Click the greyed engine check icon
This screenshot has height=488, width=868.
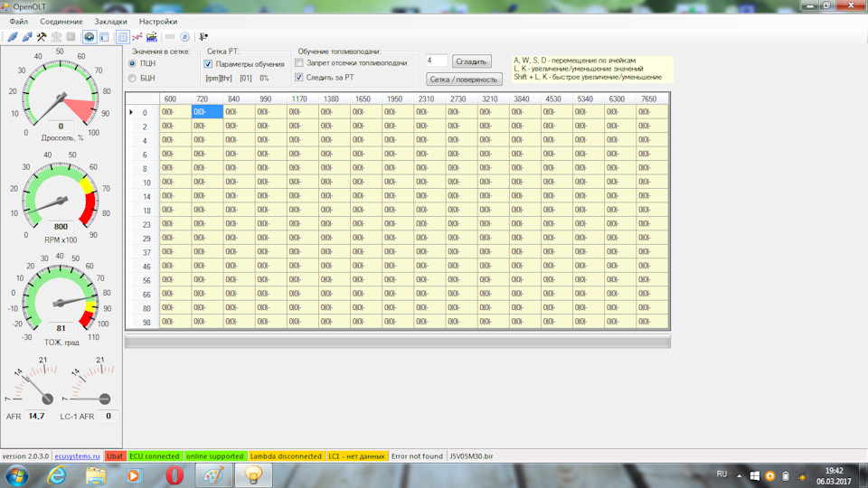tap(56, 37)
